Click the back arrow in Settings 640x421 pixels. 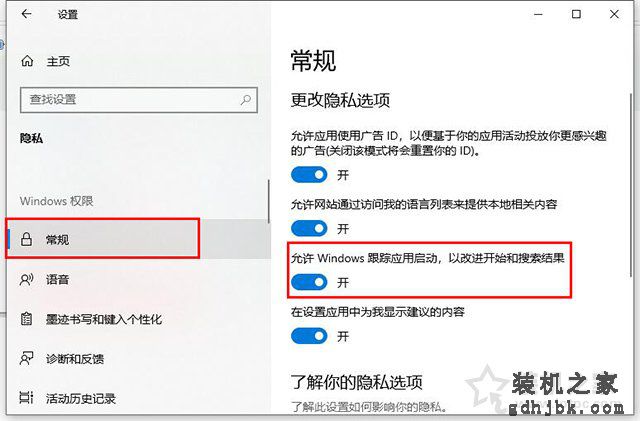(27, 14)
